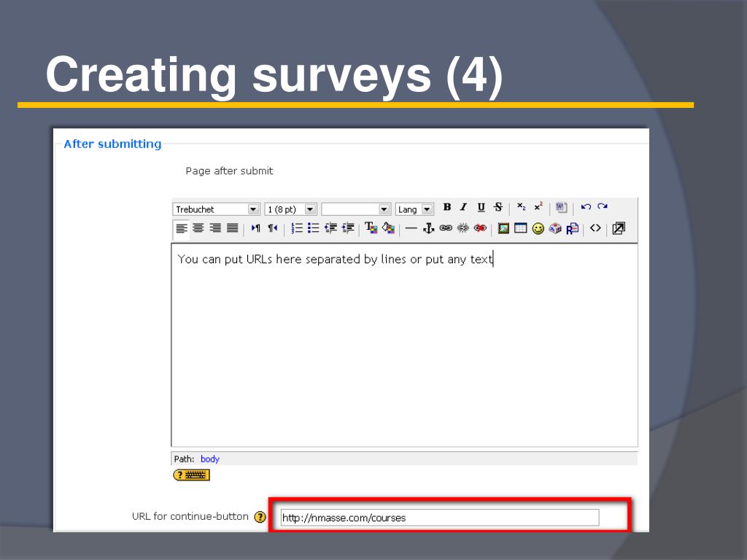Justify the text fully
This screenshot has width=747, height=560.
coord(233,228)
